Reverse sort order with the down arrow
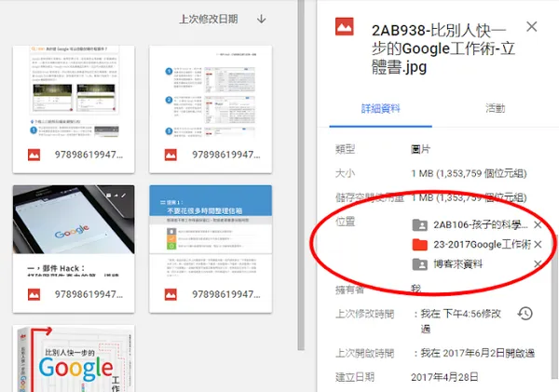559x392 pixels. (x=261, y=19)
